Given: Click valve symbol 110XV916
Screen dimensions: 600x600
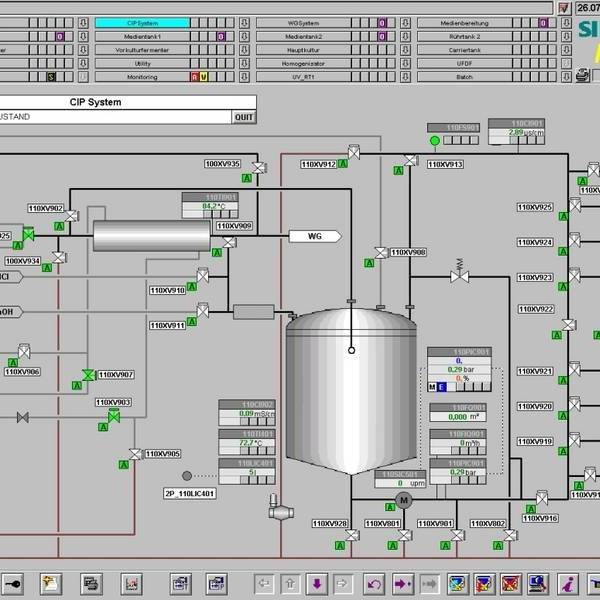Looking at the screenshot, I should 541,497.
